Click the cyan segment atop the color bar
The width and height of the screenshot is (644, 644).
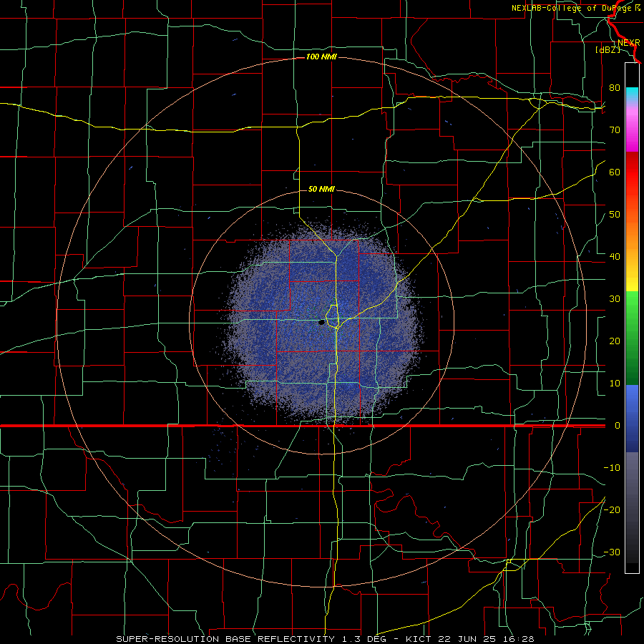point(632,95)
